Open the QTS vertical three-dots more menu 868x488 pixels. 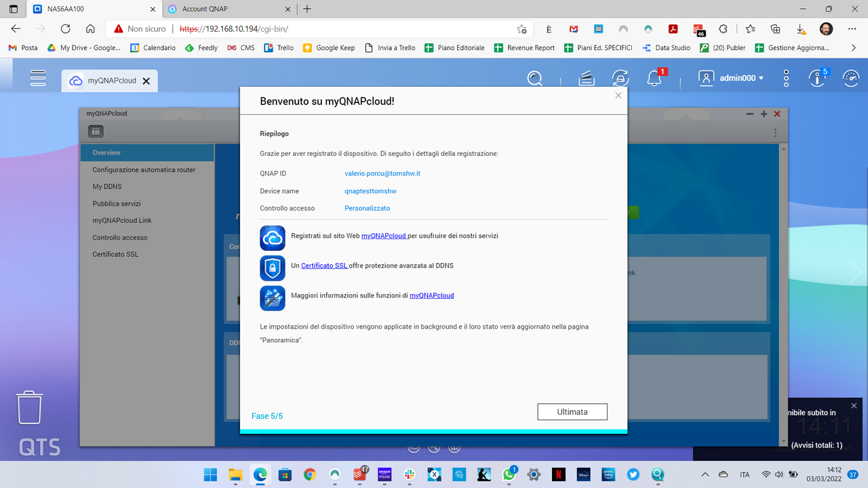(x=786, y=78)
